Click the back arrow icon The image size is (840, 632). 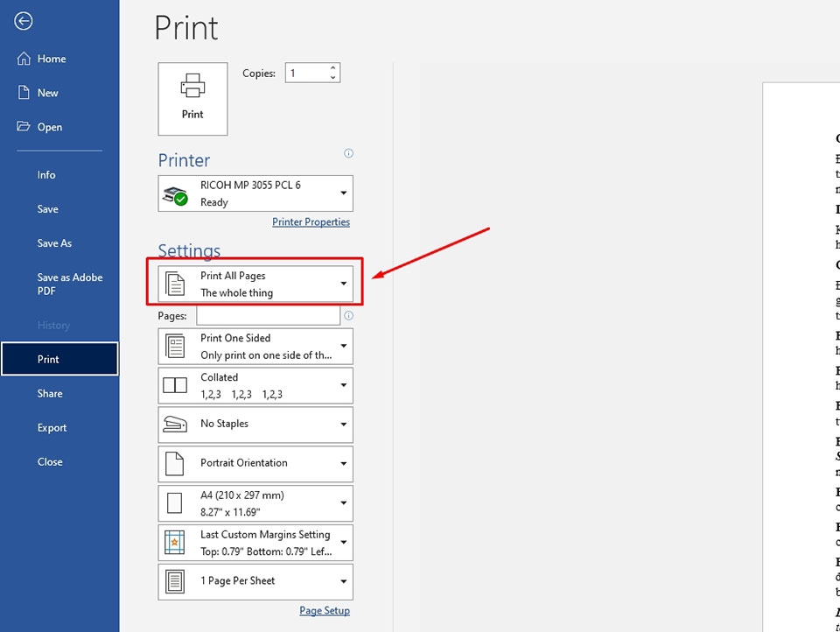(x=23, y=21)
